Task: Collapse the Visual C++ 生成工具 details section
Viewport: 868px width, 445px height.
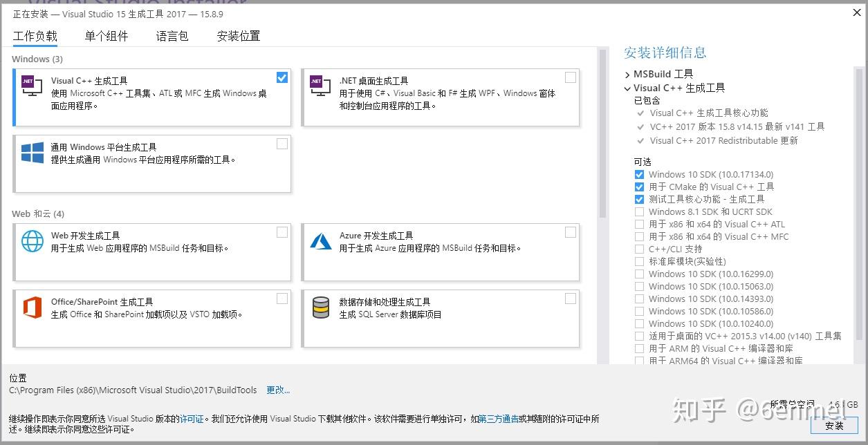Action: click(627, 88)
